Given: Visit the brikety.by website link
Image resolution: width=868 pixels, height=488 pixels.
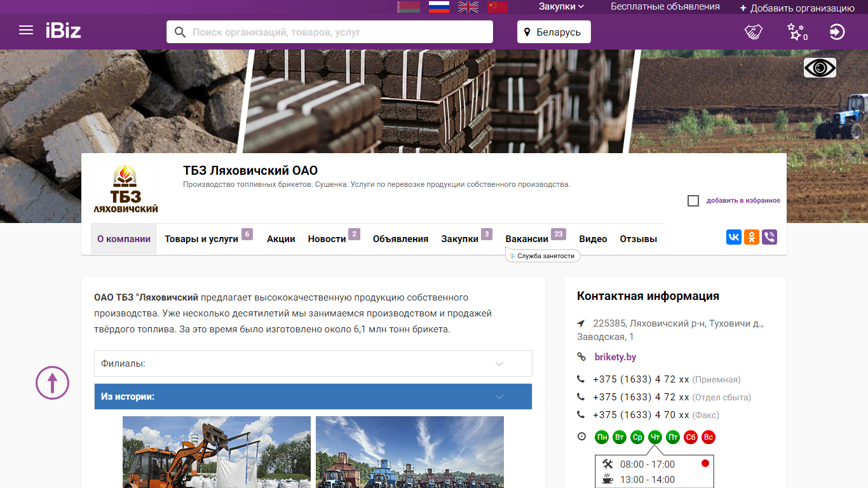Looking at the screenshot, I should [x=616, y=357].
